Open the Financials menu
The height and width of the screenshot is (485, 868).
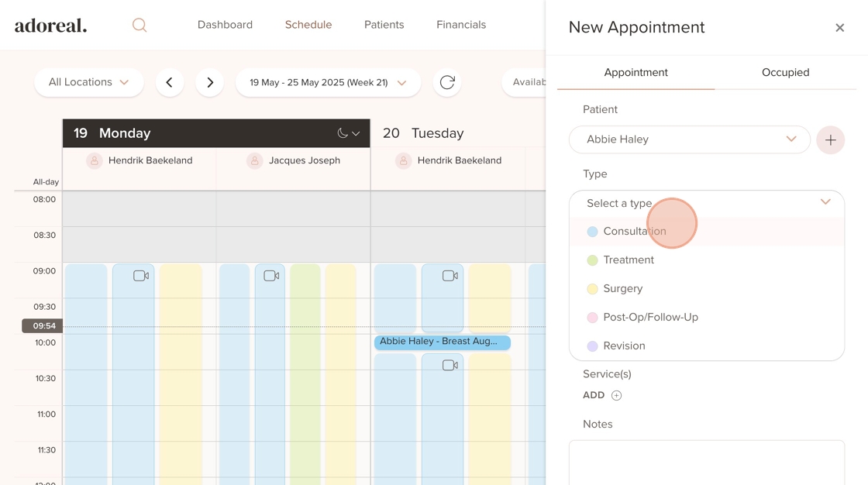pyautogui.click(x=461, y=25)
